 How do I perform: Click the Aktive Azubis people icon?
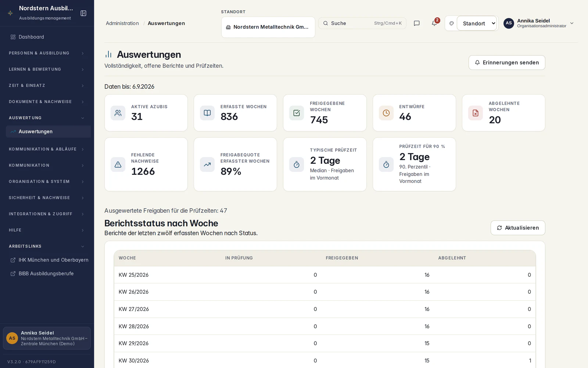(118, 113)
